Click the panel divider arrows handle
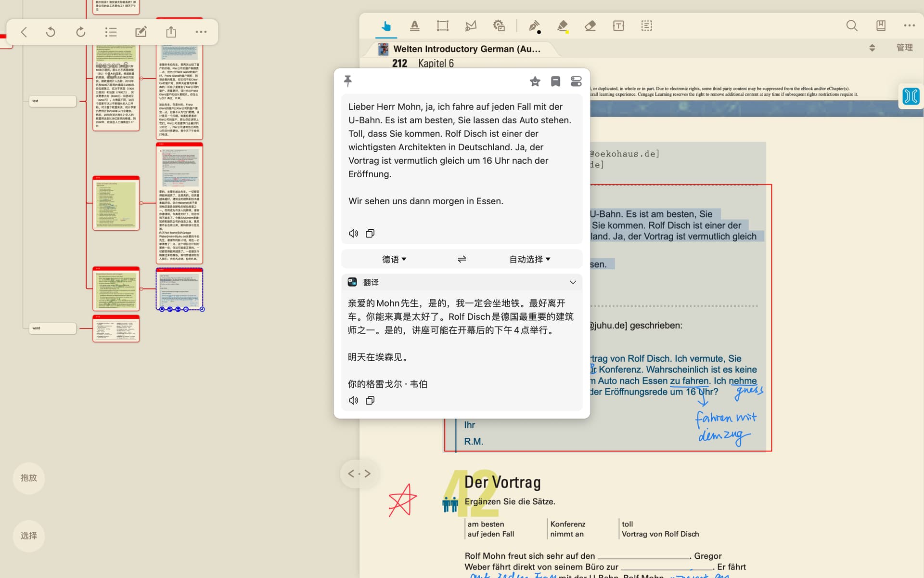924x578 pixels. tap(359, 474)
